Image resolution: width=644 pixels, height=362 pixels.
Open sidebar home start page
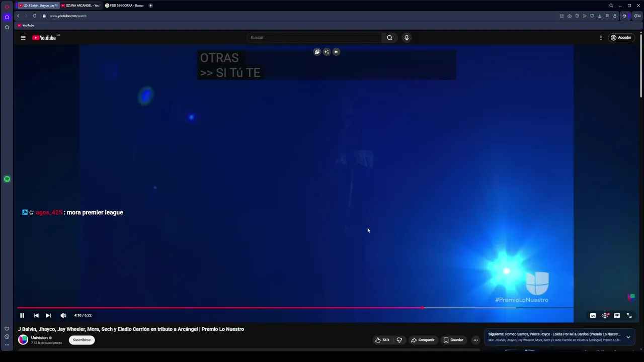click(x=7, y=17)
